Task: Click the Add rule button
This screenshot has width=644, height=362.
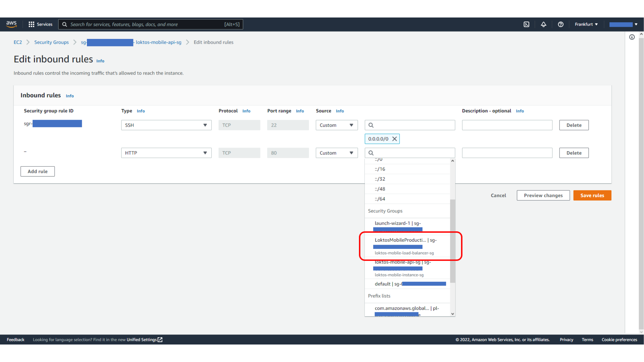Action: [x=38, y=171]
